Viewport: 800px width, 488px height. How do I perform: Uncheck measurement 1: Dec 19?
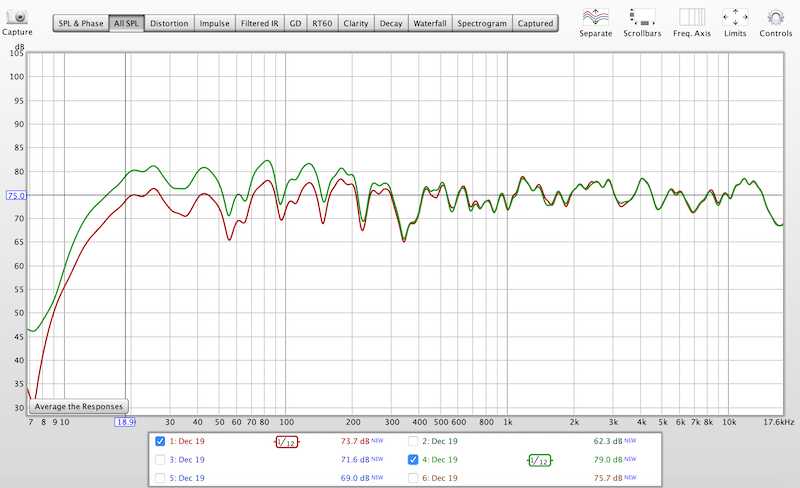(160, 441)
